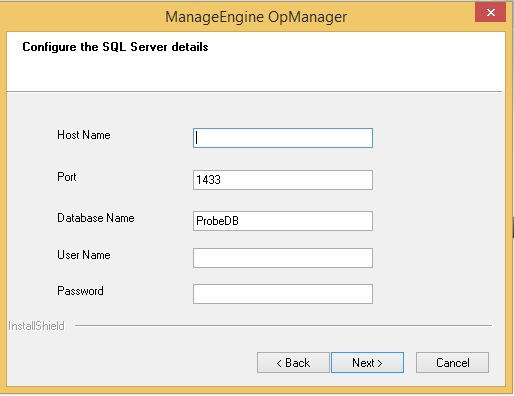
Task: Click the Configure the SQL Server details heading
Action: (115, 47)
